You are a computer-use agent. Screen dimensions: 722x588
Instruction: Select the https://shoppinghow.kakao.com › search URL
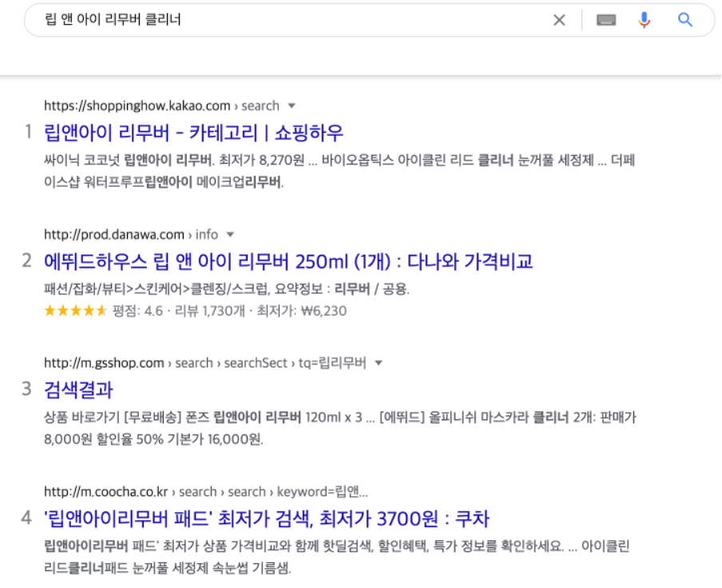click(161, 106)
